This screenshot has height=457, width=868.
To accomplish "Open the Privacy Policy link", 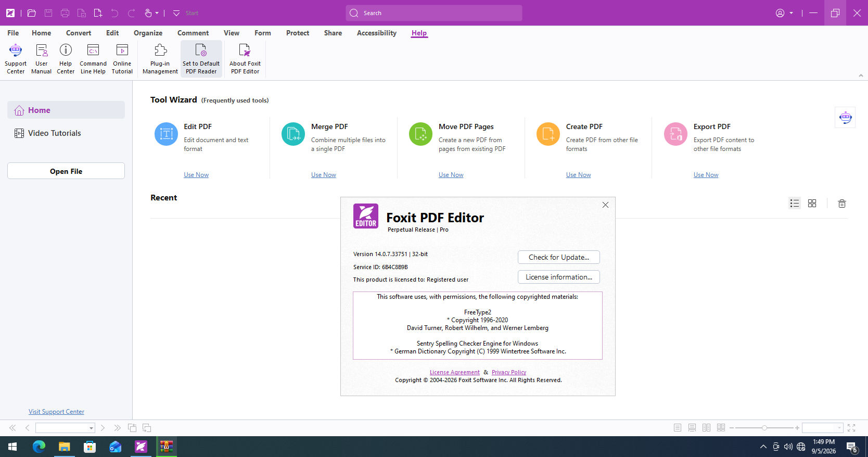I will coord(509,372).
